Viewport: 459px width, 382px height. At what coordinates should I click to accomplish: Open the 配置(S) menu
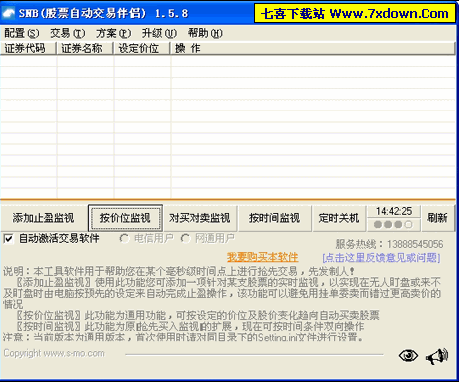(22, 33)
